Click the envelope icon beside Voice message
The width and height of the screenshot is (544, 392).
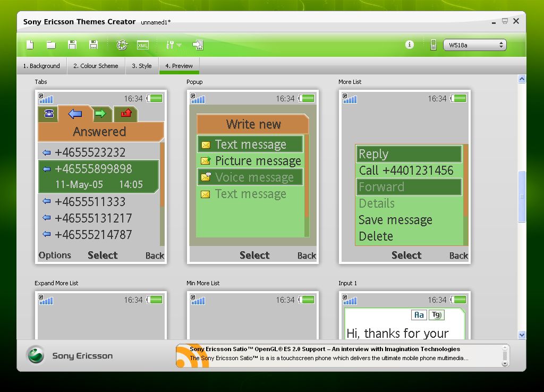(206, 177)
